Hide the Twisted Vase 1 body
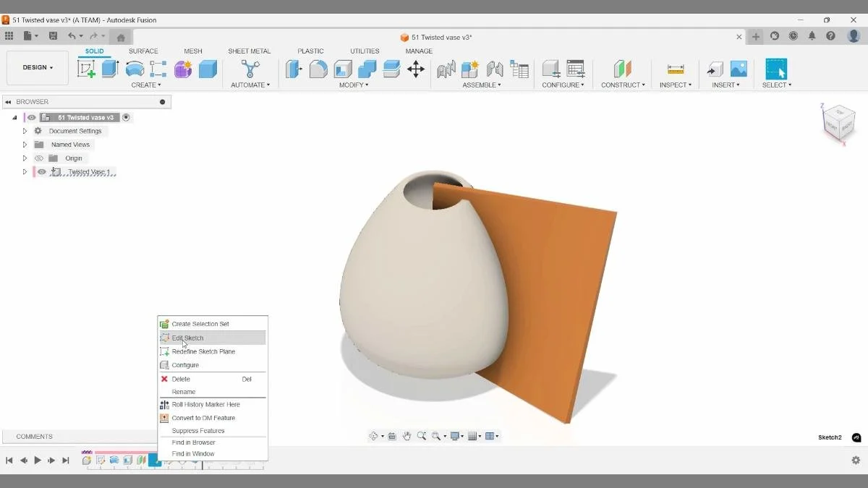 point(41,171)
